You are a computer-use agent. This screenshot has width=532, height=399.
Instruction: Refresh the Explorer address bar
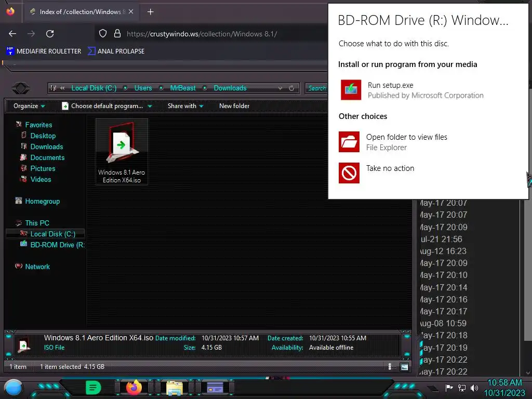click(x=291, y=88)
